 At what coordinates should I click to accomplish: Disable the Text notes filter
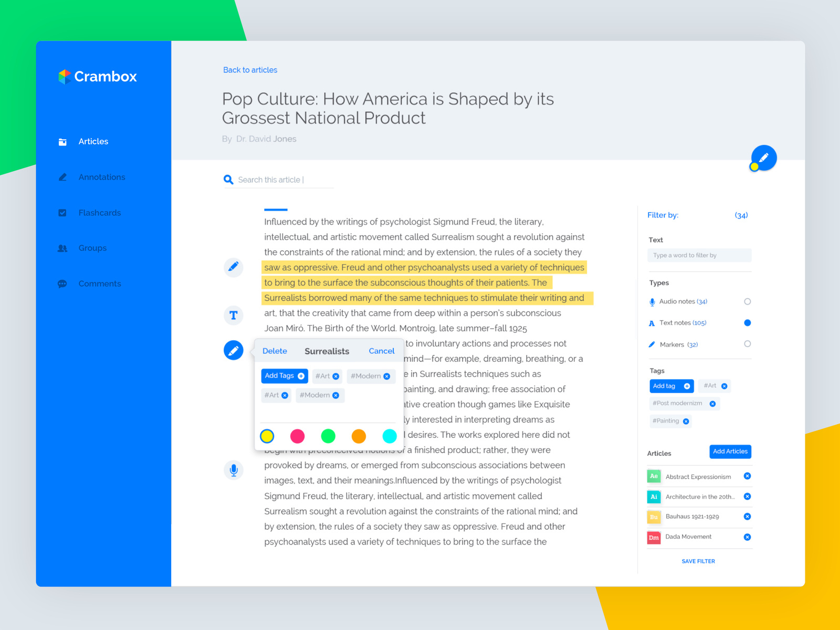[748, 322]
